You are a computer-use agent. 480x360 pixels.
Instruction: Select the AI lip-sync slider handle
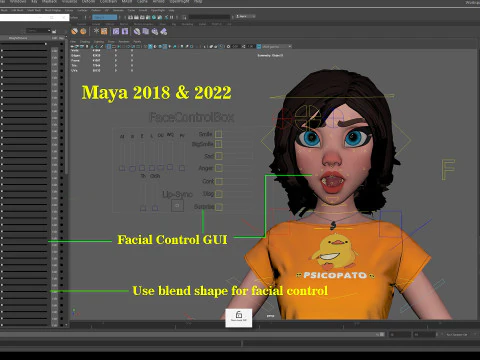(122, 168)
